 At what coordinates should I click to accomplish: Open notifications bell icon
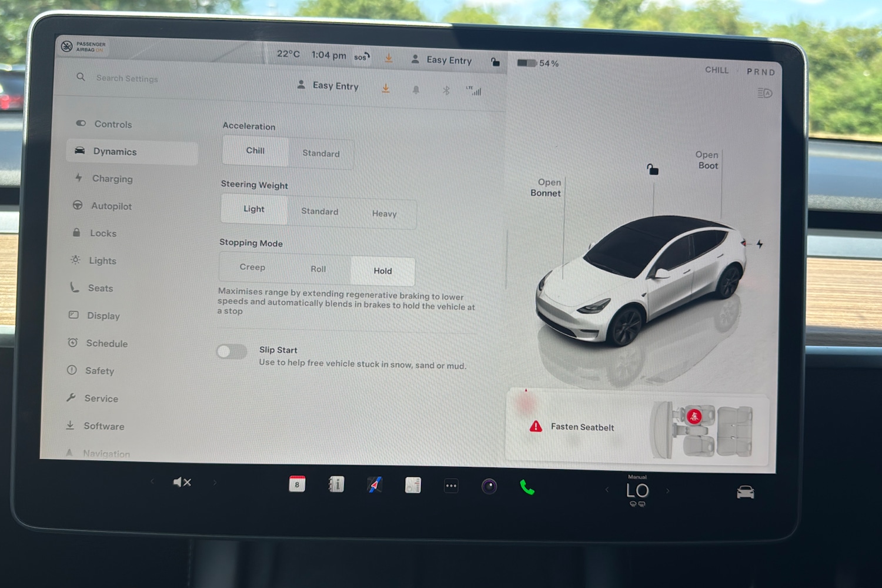(x=416, y=89)
